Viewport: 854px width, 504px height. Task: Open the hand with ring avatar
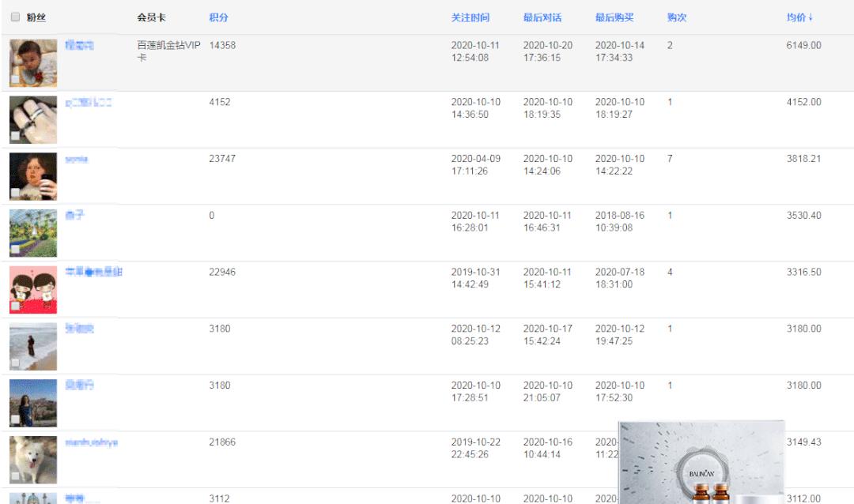pyautogui.click(x=33, y=118)
